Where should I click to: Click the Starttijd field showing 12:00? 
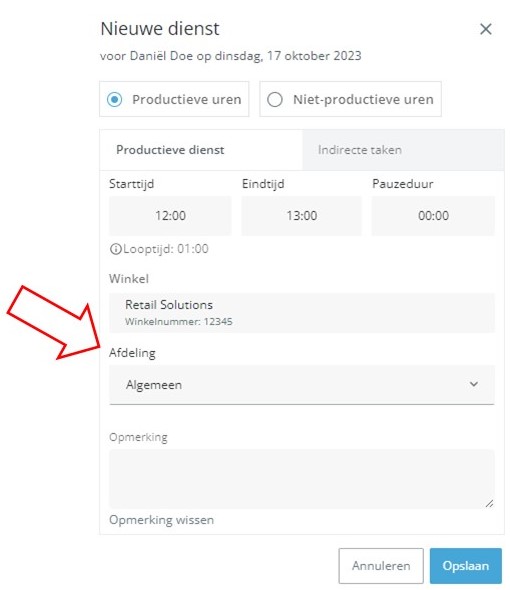pyautogui.click(x=170, y=216)
